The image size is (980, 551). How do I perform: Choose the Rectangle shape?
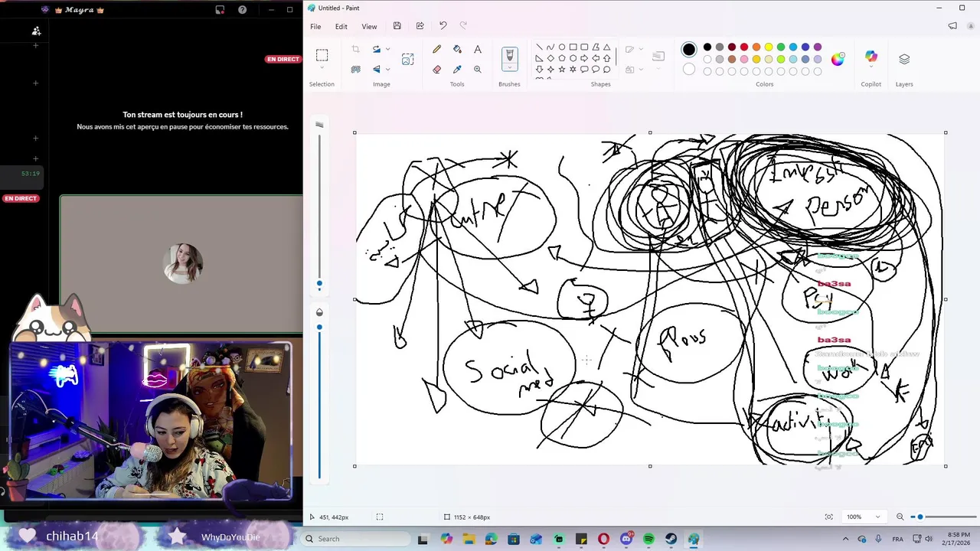[x=573, y=47]
